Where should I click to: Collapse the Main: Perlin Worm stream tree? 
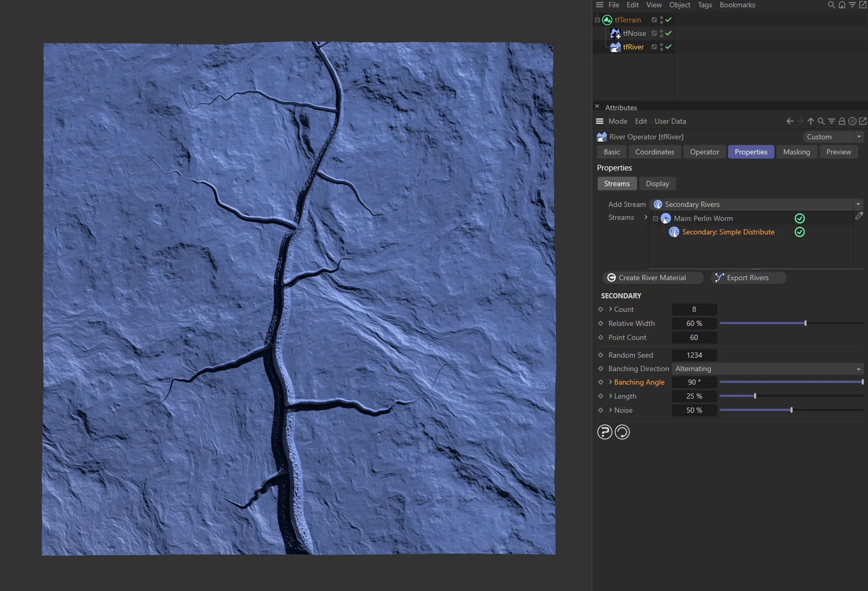(x=655, y=218)
